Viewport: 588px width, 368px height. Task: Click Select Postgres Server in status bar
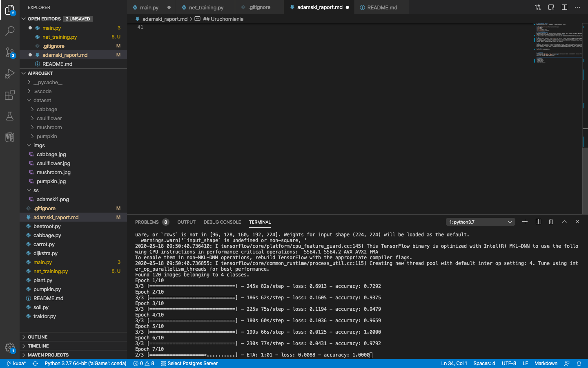pos(189,364)
